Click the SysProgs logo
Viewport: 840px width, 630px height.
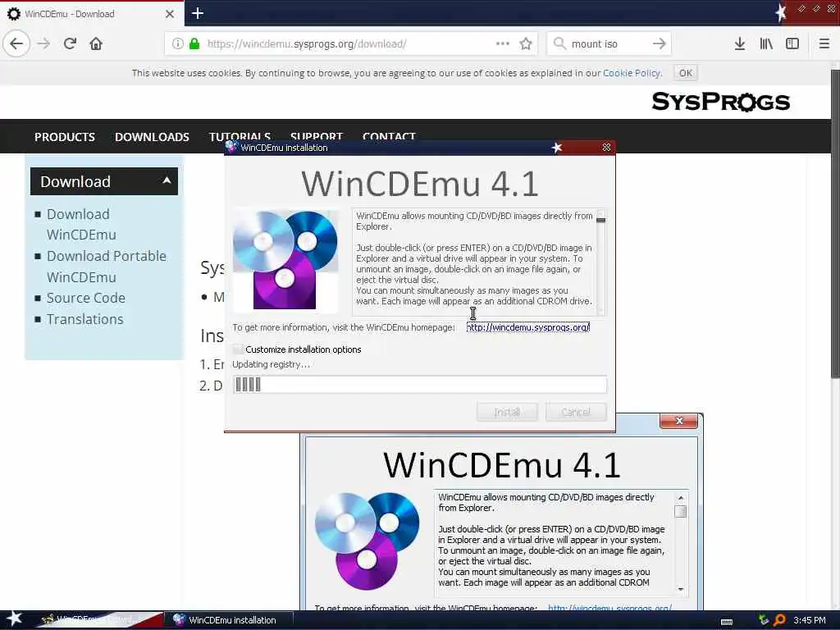(x=720, y=102)
